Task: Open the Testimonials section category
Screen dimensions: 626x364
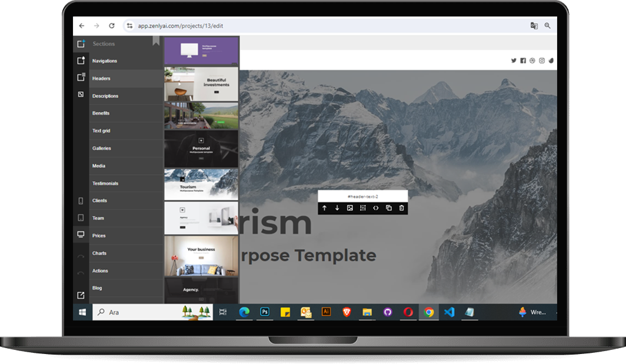Action: (126, 183)
